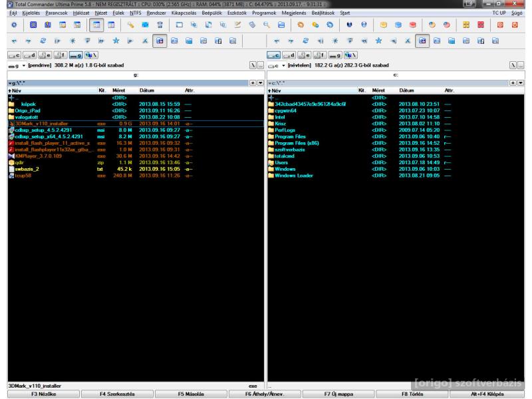Click the yellow four-square grid icon
532x399 pixels.
coord(466,25)
